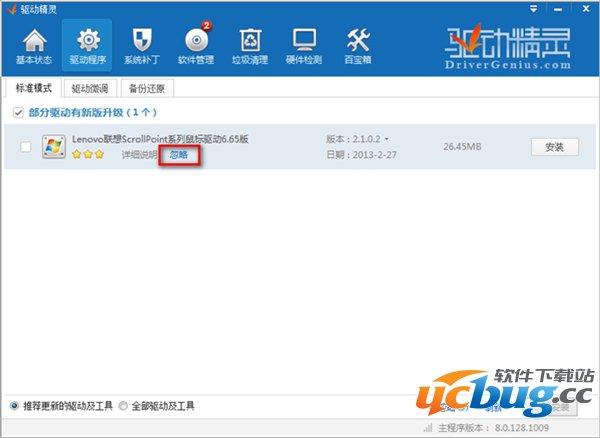Select 全部驱动及工具 radio button
600x438 pixels.
coord(123,406)
